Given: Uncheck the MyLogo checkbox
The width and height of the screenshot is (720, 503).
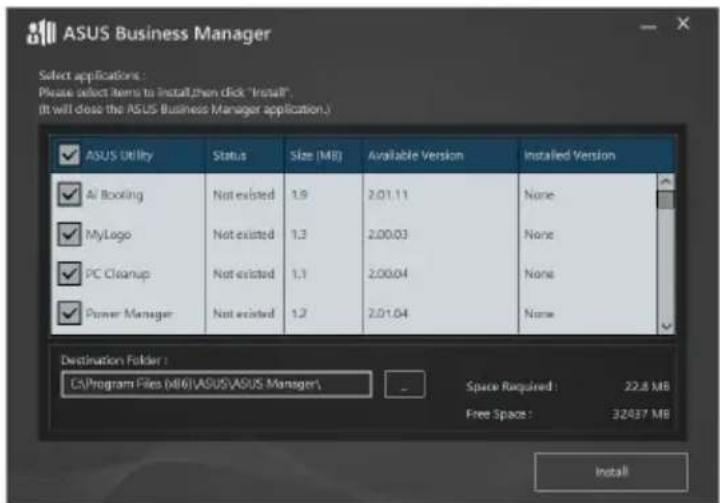Looking at the screenshot, I should tap(69, 234).
